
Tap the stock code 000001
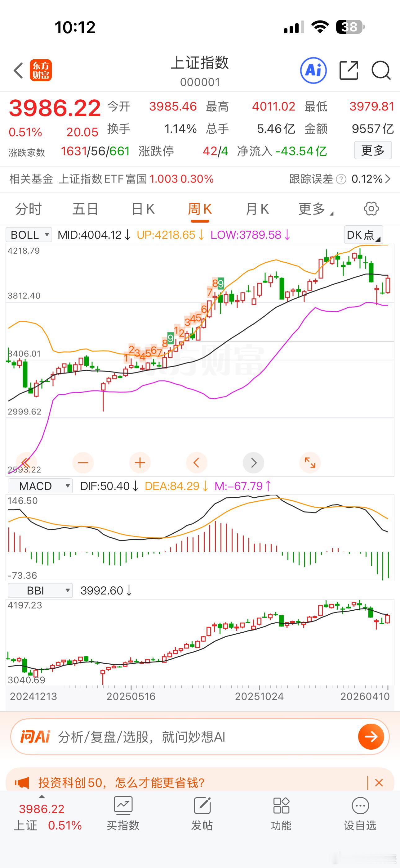(x=200, y=82)
